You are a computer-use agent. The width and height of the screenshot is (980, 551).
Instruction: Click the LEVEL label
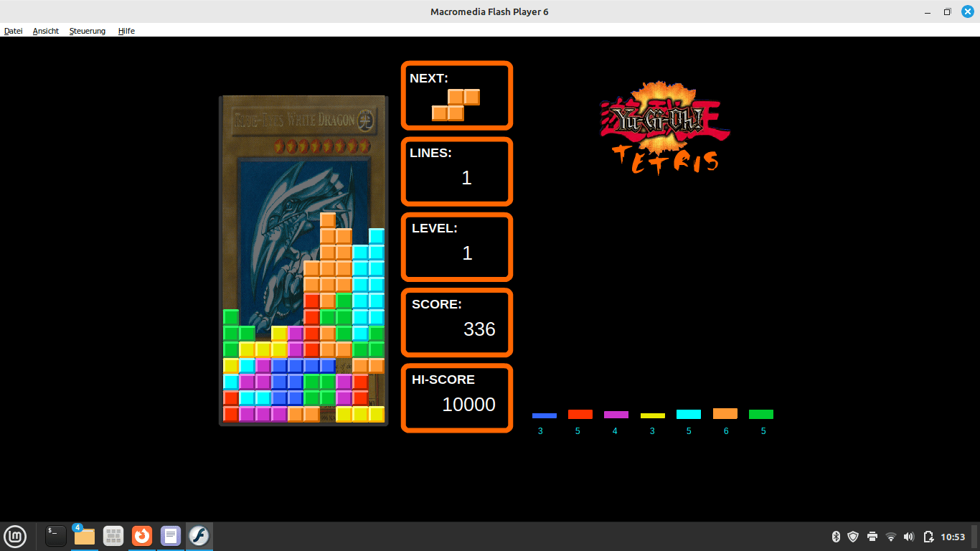click(x=434, y=228)
